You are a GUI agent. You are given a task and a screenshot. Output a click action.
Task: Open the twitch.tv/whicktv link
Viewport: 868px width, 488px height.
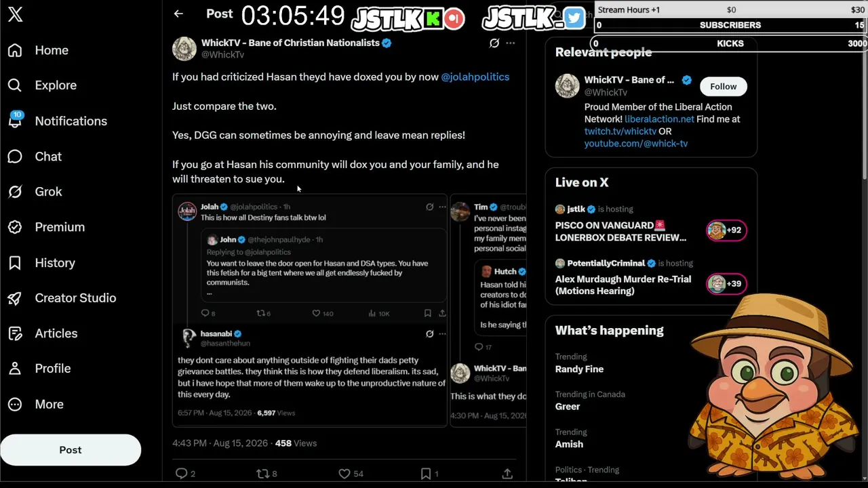(620, 131)
